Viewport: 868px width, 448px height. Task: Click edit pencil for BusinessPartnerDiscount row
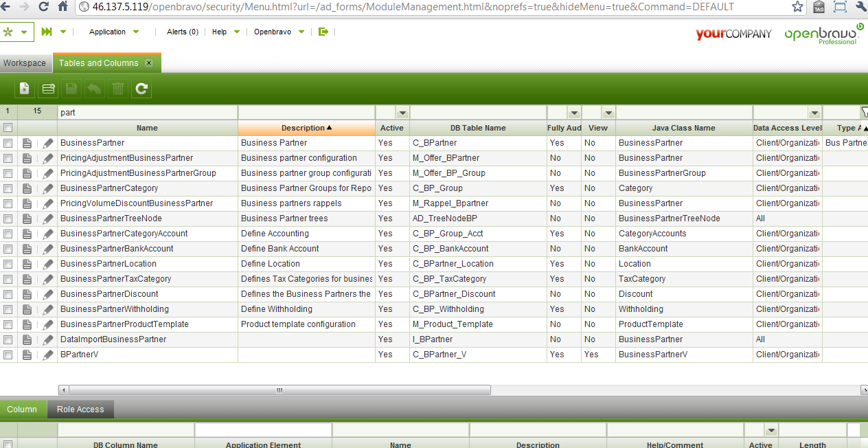coord(48,294)
